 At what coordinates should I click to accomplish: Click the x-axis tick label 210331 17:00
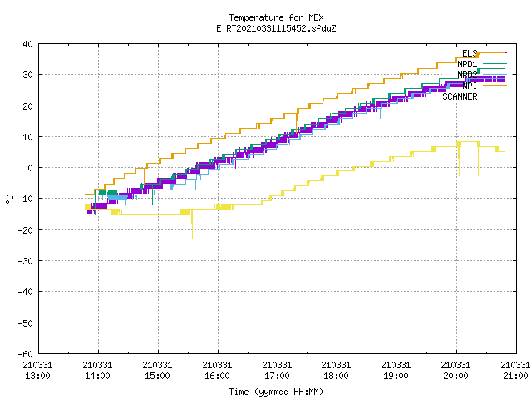pyautogui.click(x=277, y=371)
